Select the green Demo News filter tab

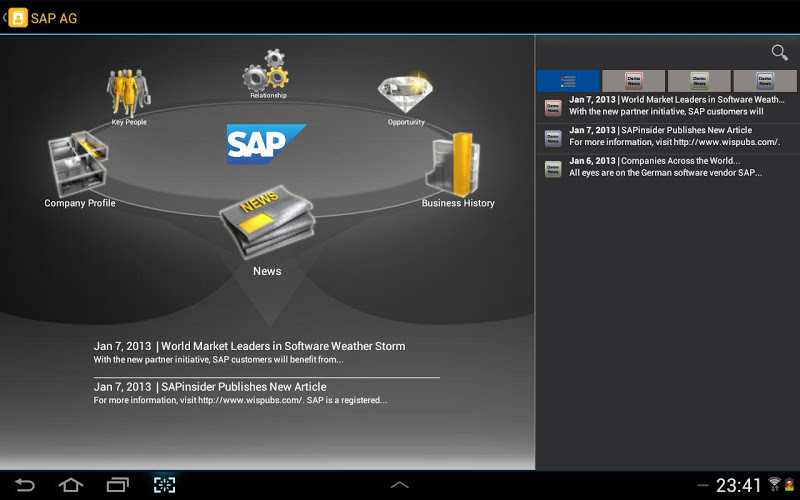[699, 81]
